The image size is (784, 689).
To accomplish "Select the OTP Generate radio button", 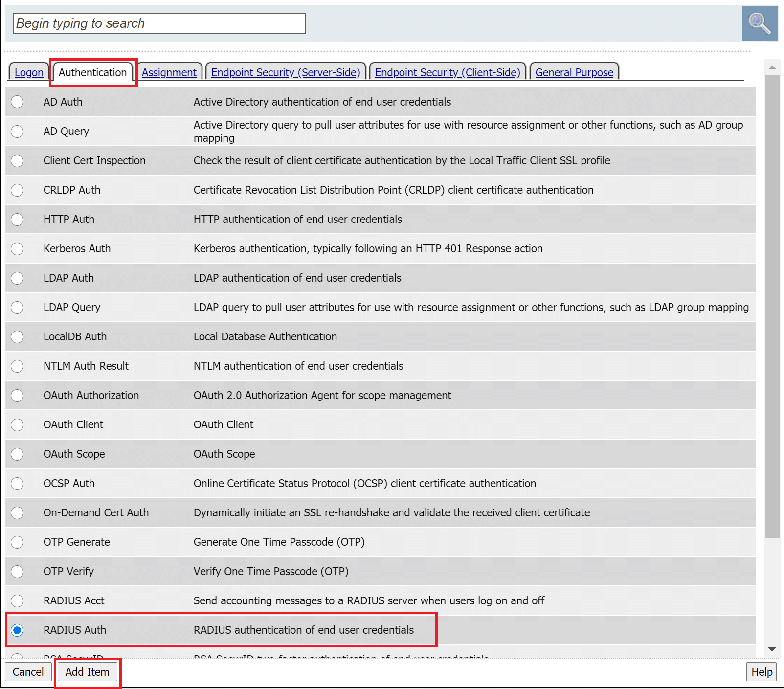I will 17,542.
